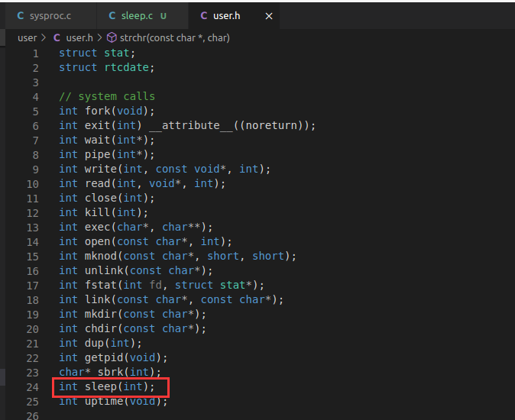515x420 pixels.
Task: Click 'dup' function name
Action: click(x=94, y=343)
